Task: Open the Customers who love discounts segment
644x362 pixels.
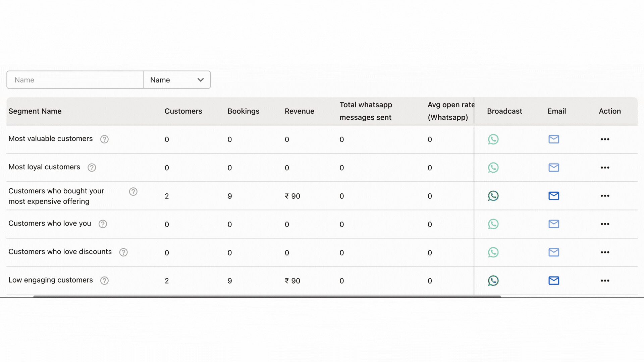Action: pos(60,252)
